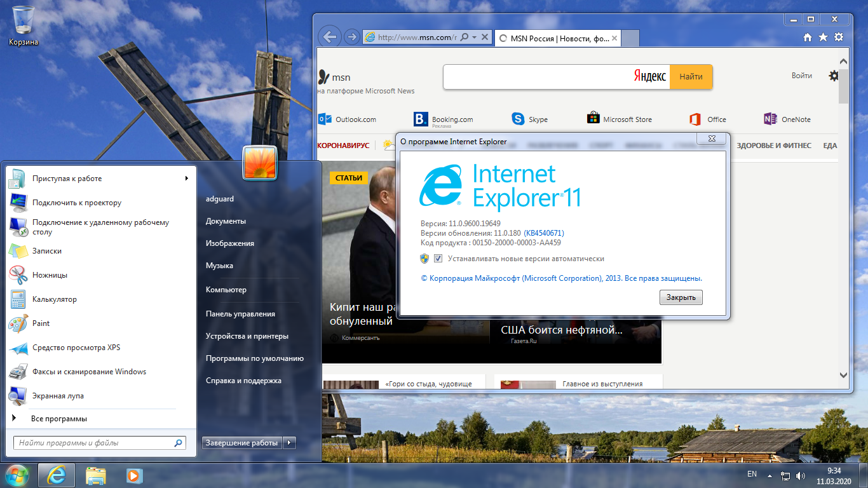The width and height of the screenshot is (868, 488).
Task: Open the Skype shortcut icon
Action: pos(518,119)
